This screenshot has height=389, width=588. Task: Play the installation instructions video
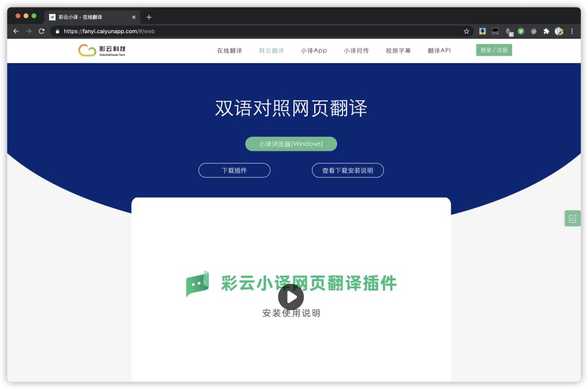tap(292, 296)
